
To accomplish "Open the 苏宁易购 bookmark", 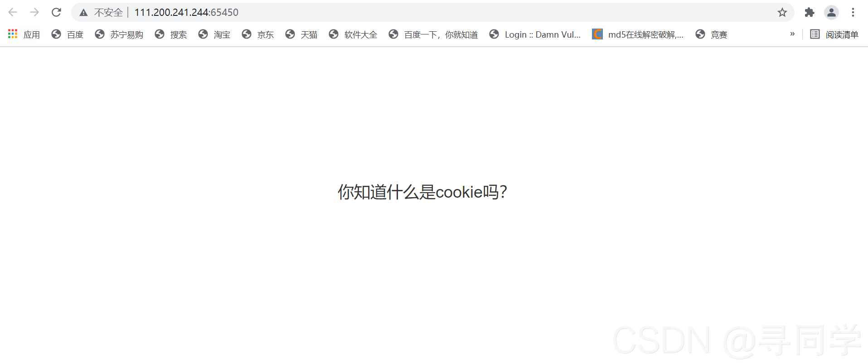I will [x=119, y=34].
